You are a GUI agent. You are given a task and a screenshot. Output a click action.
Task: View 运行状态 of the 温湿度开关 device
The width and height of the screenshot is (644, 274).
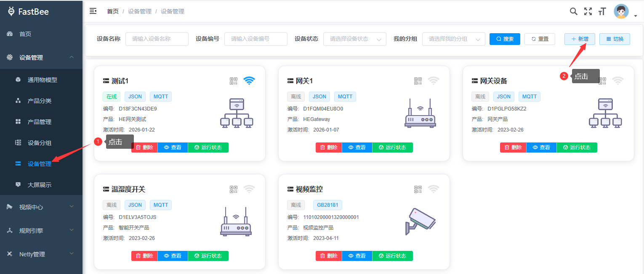(x=208, y=256)
